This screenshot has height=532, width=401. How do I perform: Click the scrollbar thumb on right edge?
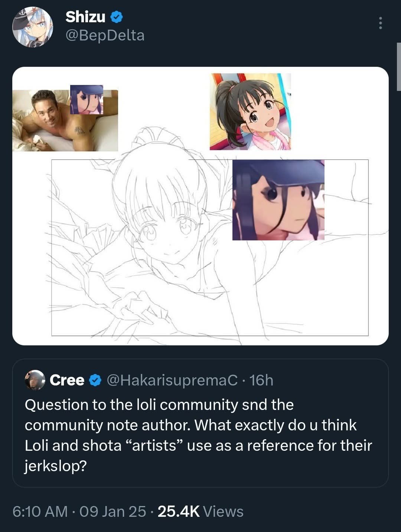click(399, 67)
